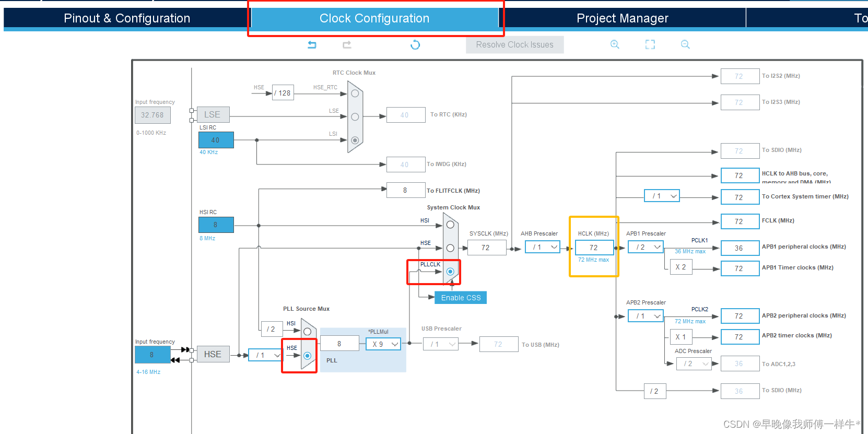Click the Enable CSS button
This screenshot has height=434, width=868.
coord(461,298)
